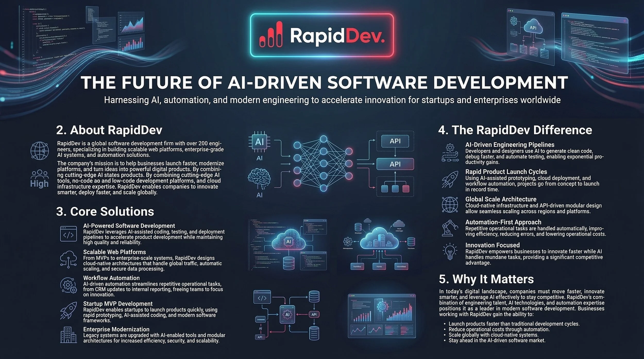This screenshot has height=359, width=644.
Task: Select the bullet 'Reduce operational costs through automation.'
Action: pyautogui.click(x=499, y=329)
